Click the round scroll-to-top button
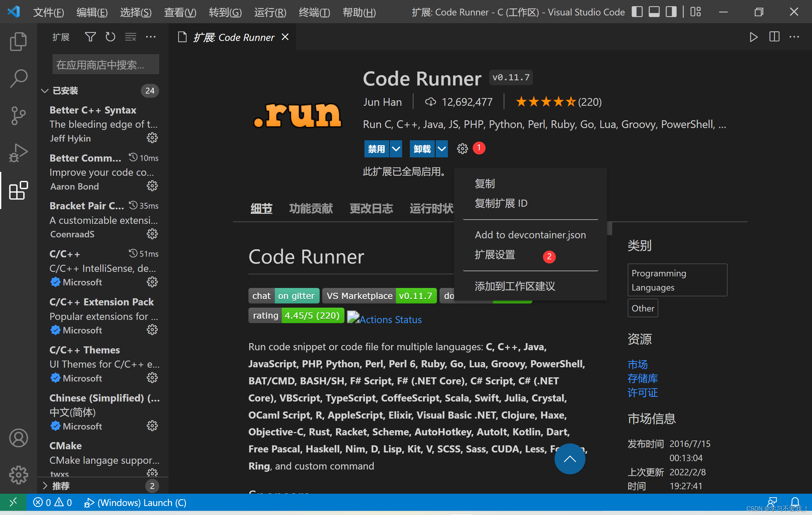Screen dimensions: 812x515 570,459
